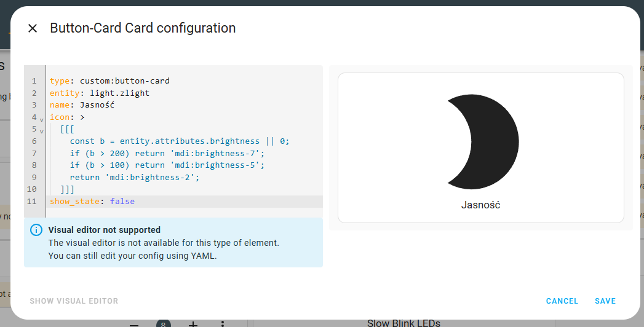Cancel the card configuration changes
The height and width of the screenshot is (327, 644).
coord(562,301)
